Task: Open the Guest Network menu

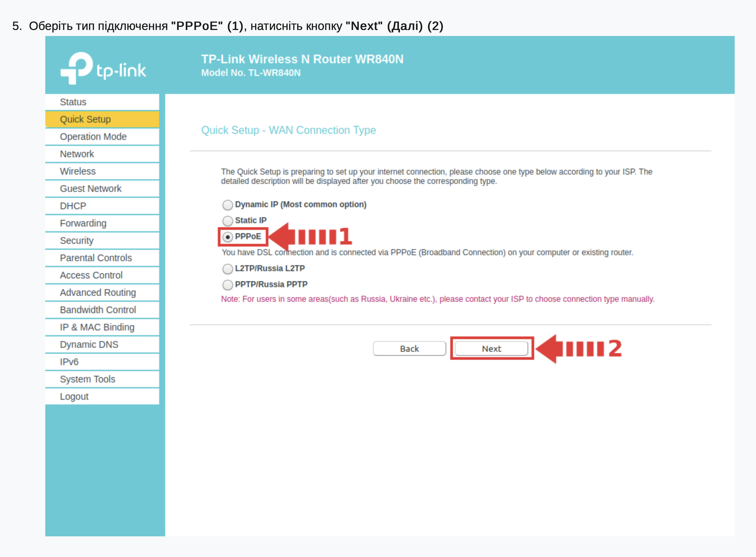Action: point(90,189)
